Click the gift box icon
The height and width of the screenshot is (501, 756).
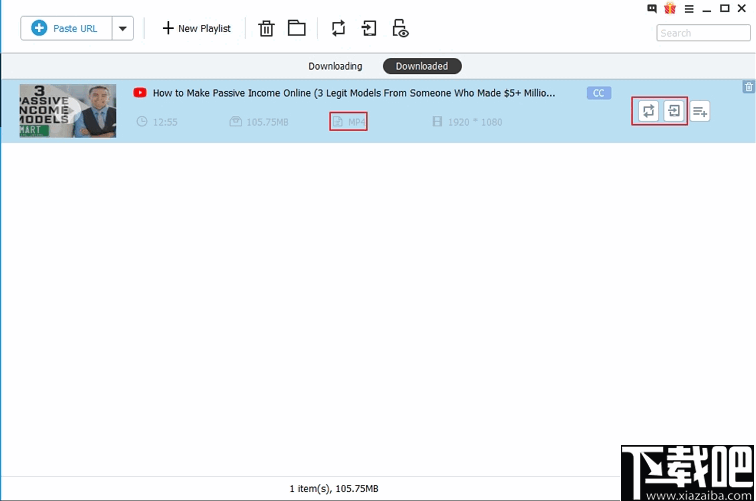pyautogui.click(x=670, y=8)
